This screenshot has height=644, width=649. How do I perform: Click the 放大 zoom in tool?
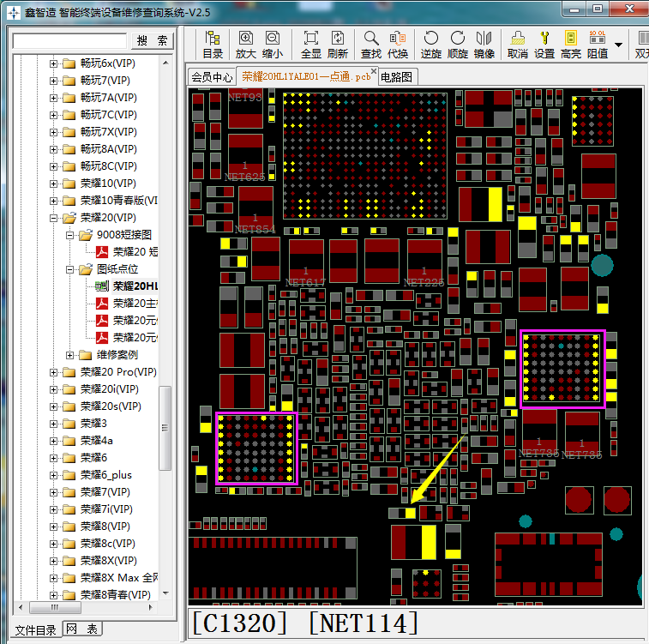point(246,45)
